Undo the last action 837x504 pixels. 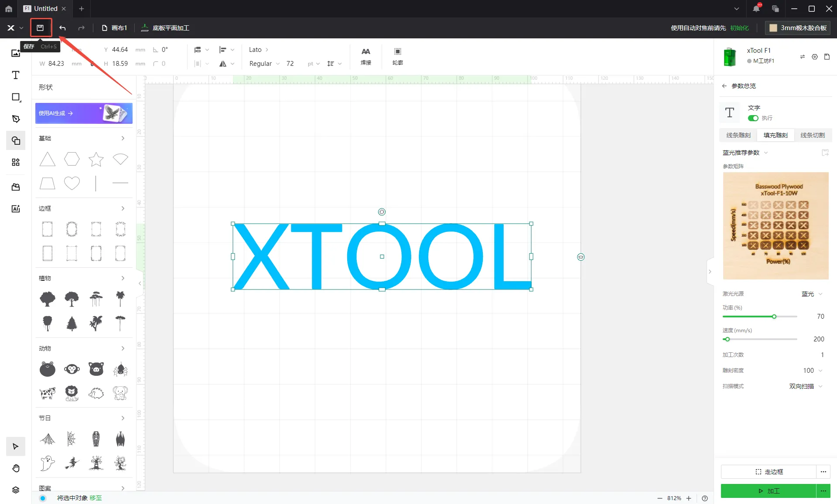tap(62, 28)
